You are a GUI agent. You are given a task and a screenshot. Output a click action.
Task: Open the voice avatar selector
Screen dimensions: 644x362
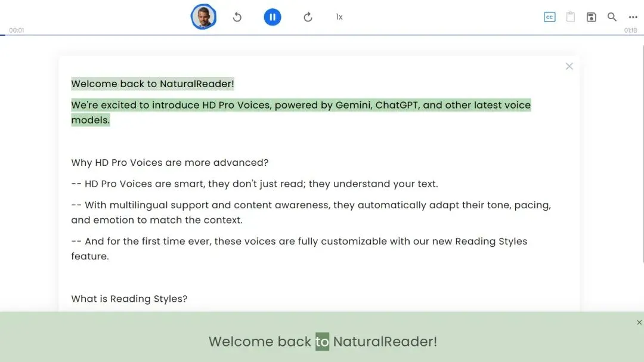pyautogui.click(x=203, y=17)
